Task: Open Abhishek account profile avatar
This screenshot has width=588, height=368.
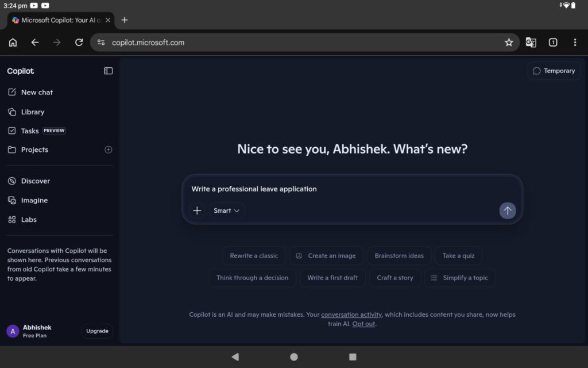Action: coord(13,331)
